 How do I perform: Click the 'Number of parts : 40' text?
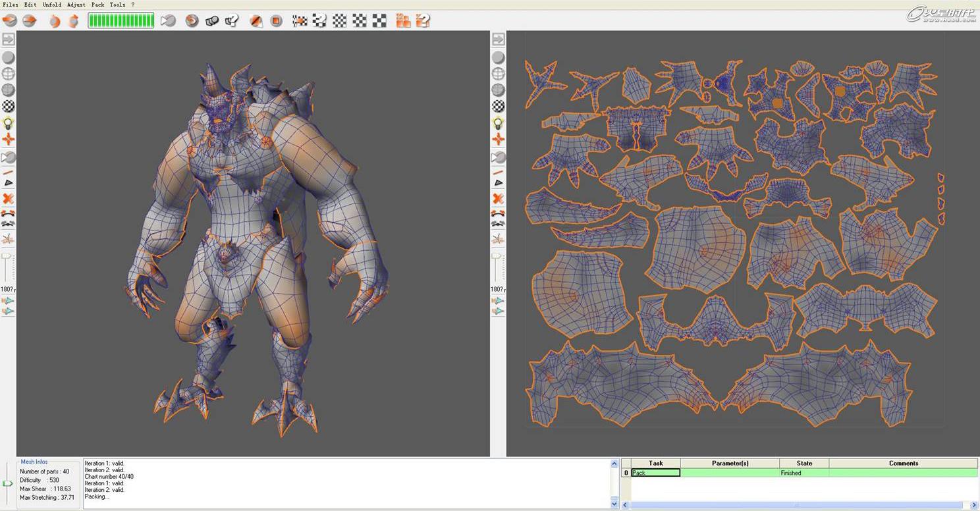[x=44, y=471]
